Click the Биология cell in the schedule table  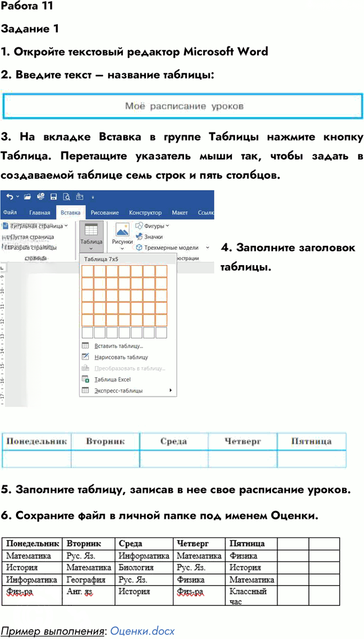click(x=145, y=568)
